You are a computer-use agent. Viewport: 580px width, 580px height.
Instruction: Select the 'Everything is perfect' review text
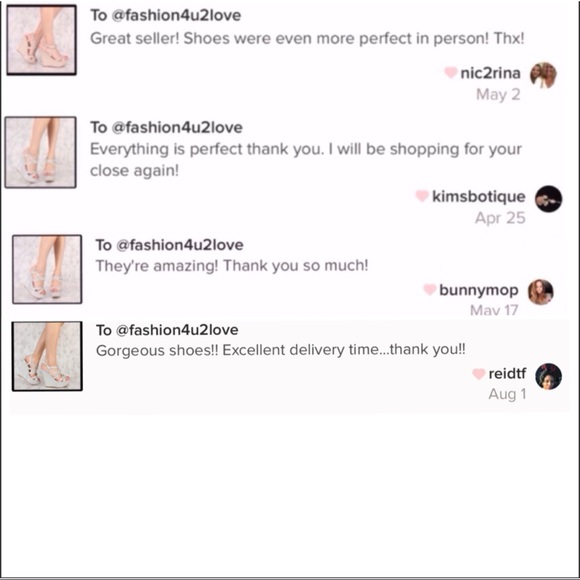[306, 160]
